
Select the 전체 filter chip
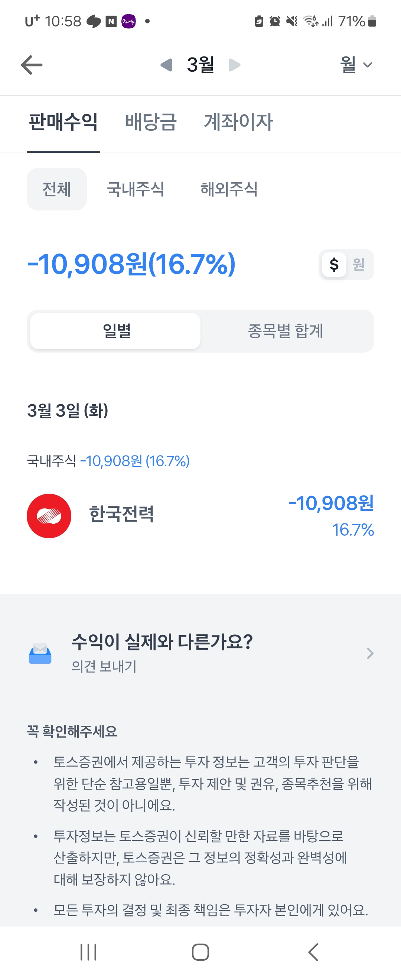point(57,189)
